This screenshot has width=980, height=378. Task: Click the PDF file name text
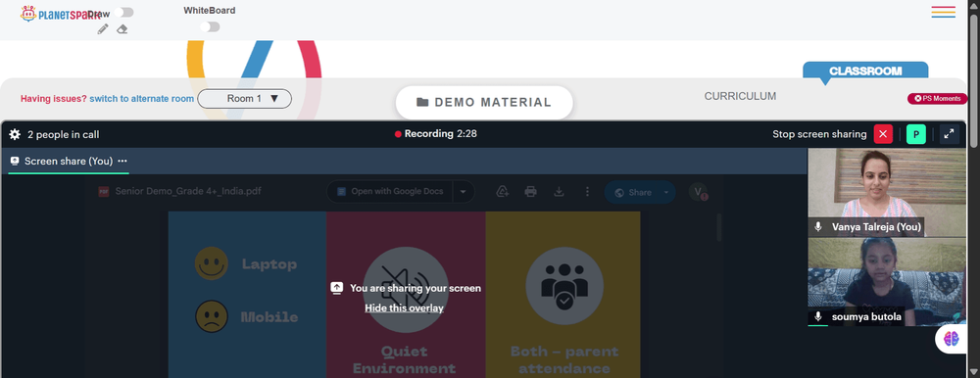(x=188, y=191)
